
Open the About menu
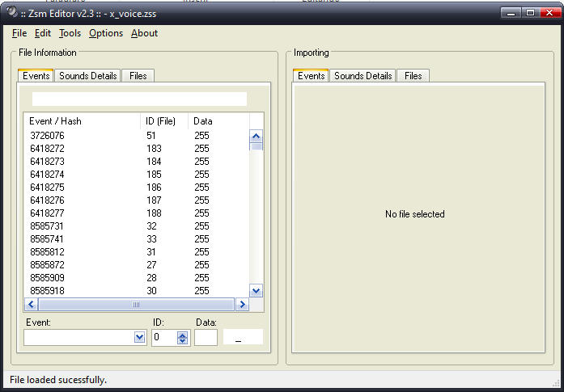[x=144, y=33]
